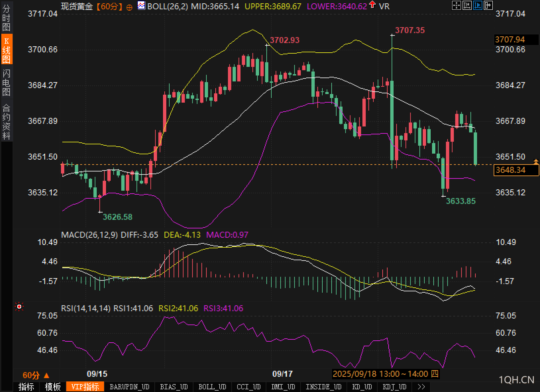Viewport: 540px width, 392px height.
Task: Click the crosshair cursor icon at top right
Action: coord(456,5)
